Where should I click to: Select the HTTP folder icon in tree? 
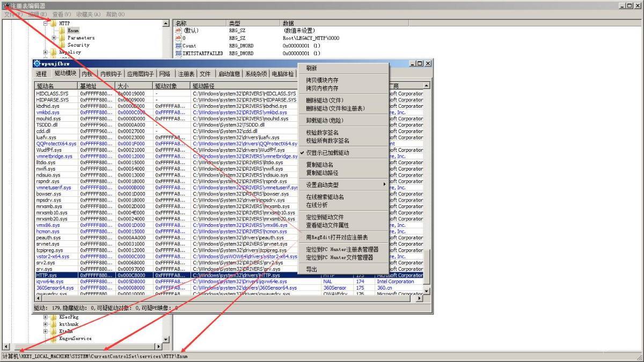point(54,24)
